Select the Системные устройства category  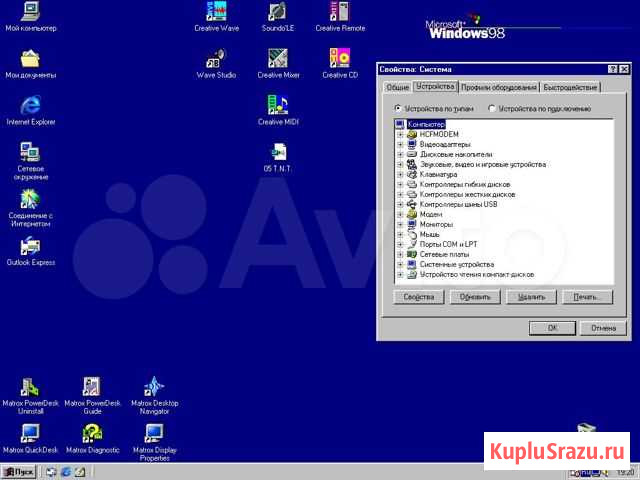click(457, 264)
